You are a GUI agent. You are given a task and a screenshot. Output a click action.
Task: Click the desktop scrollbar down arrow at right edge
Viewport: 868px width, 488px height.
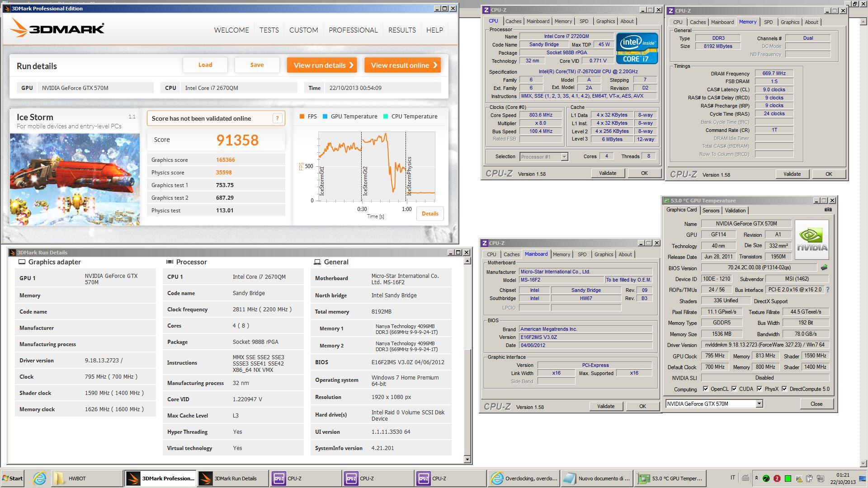point(864,463)
